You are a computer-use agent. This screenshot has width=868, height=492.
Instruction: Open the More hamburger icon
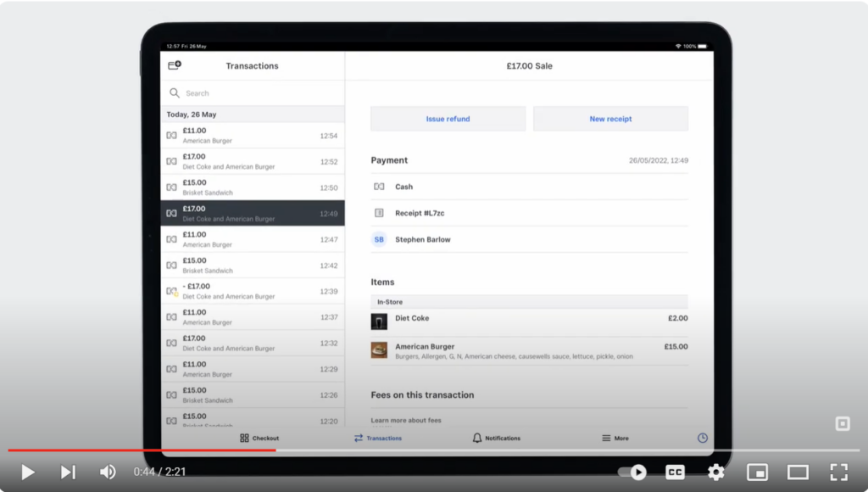604,437
